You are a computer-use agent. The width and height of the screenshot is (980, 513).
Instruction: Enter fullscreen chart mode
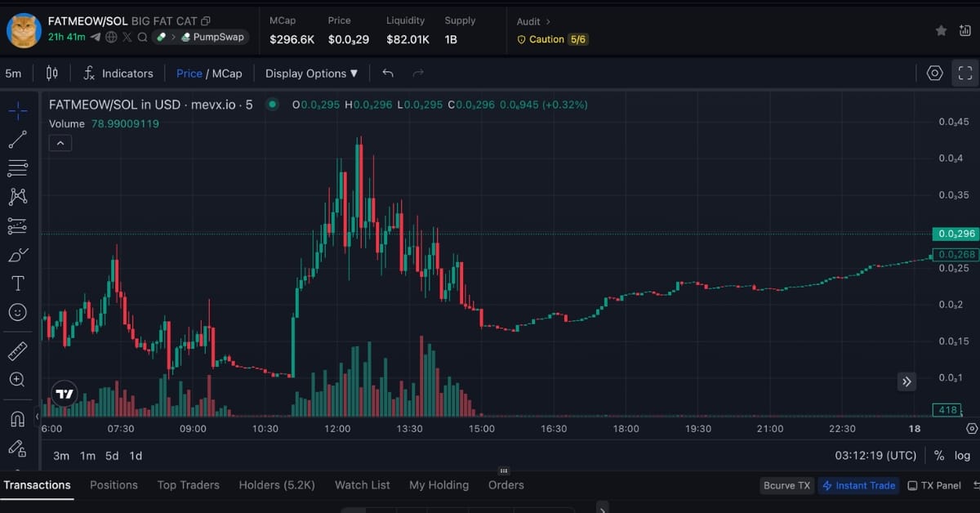click(965, 74)
